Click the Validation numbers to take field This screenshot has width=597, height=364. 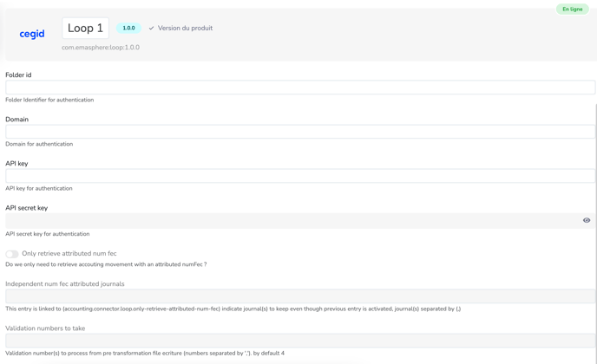[x=300, y=341]
